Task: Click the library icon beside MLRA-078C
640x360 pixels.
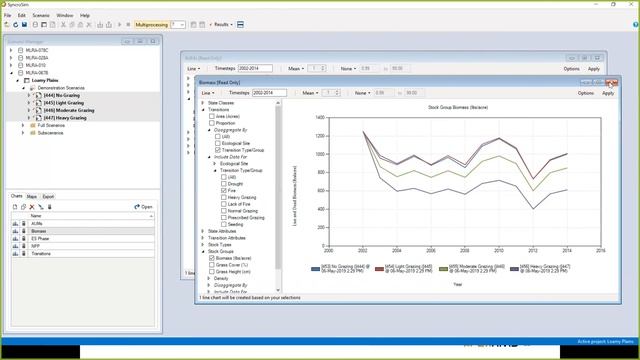Action: 20,50
